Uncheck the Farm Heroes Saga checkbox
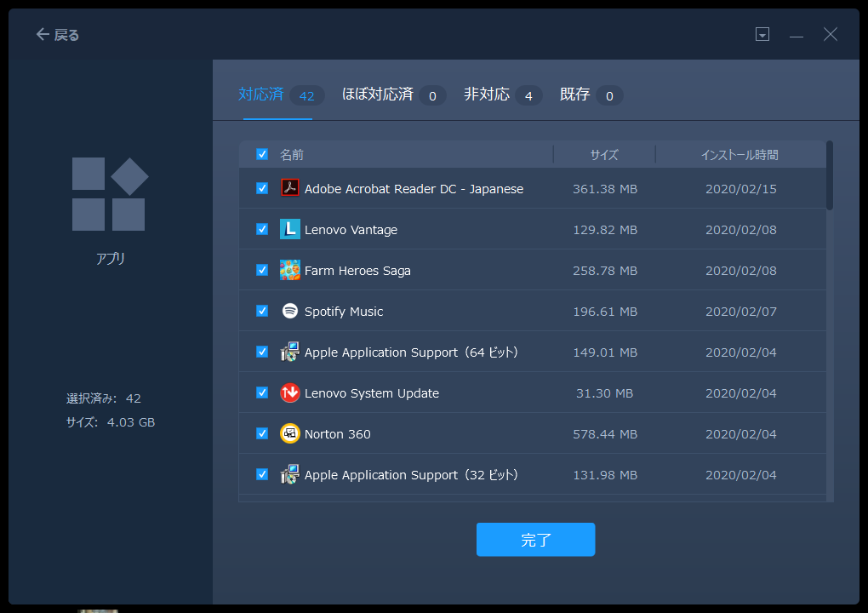 click(x=262, y=270)
